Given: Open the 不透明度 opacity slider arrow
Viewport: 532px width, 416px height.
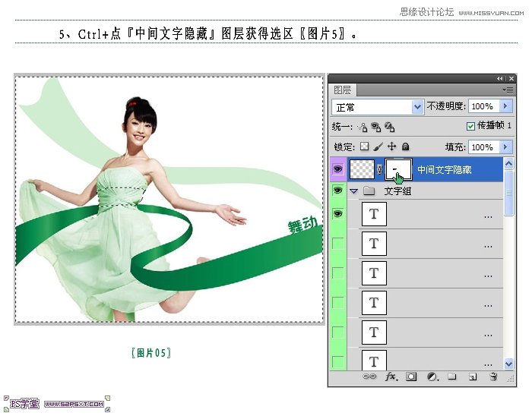Looking at the screenshot, I should pyautogui.click(x=505, y=106).
